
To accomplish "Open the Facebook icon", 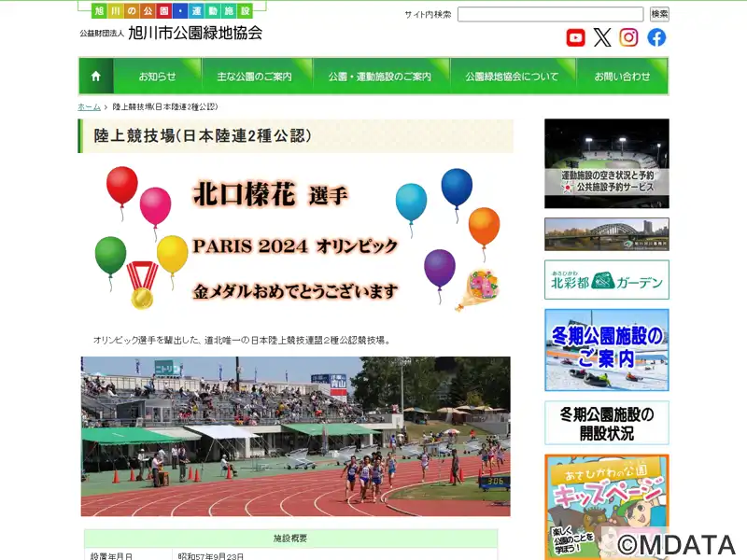I will pyautogui.click(x=656, y=37).
